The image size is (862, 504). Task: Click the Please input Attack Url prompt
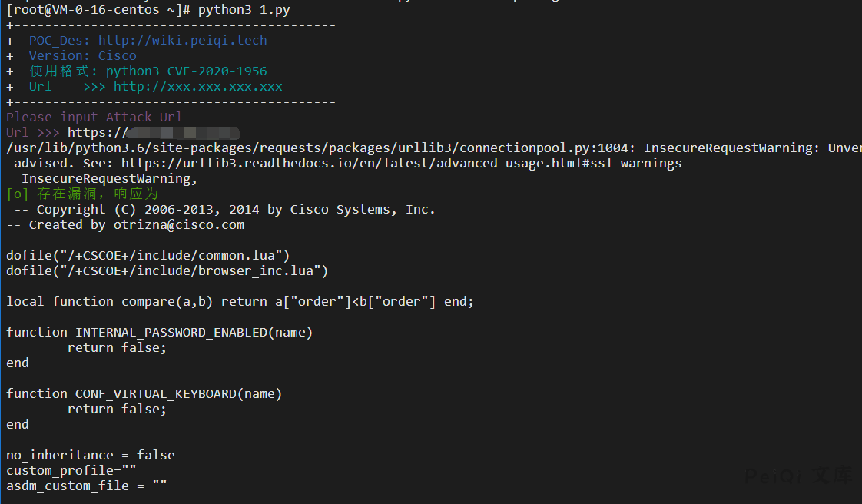(x=94, y=118)
